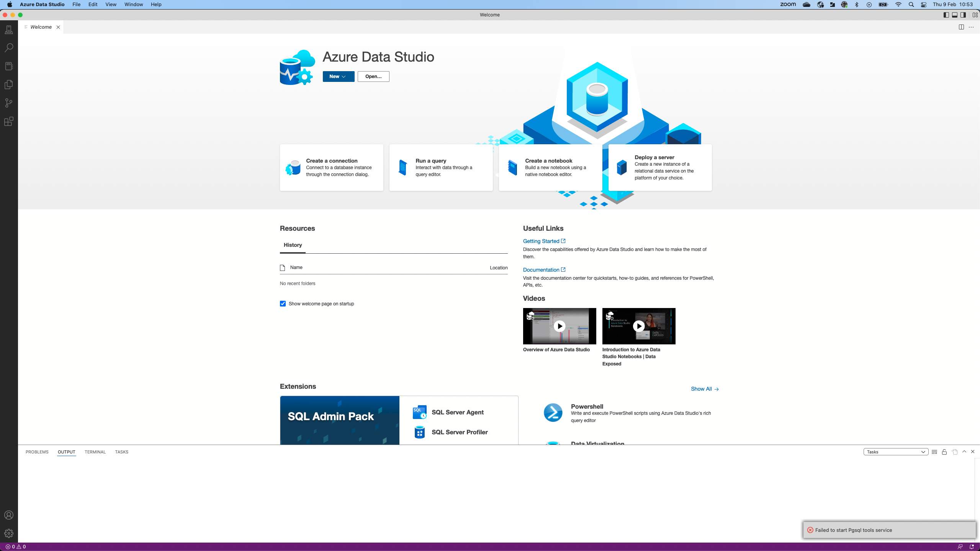Image resolution: width=980 pixels, height=551 pixels.
Task: Click the Accounts icon in the activity bar
Action: [x=9, y=515]
